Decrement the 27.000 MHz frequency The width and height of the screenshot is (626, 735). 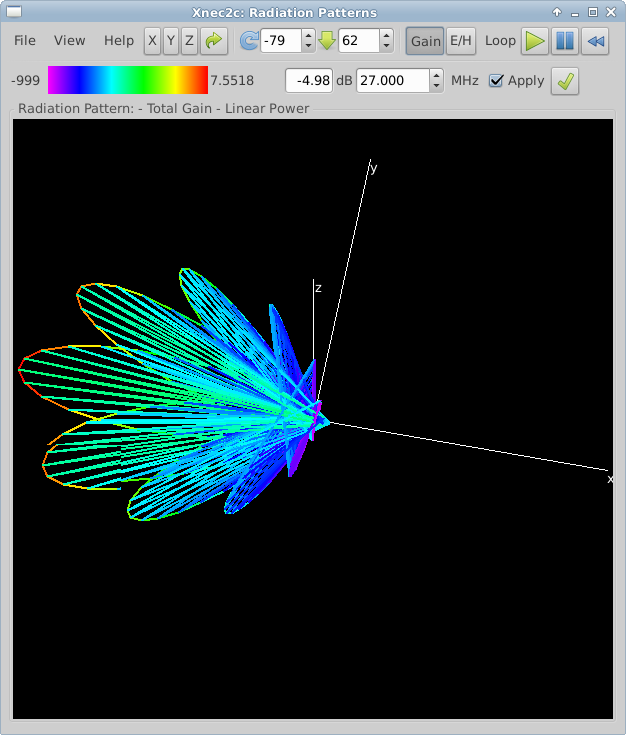(437, 86)
